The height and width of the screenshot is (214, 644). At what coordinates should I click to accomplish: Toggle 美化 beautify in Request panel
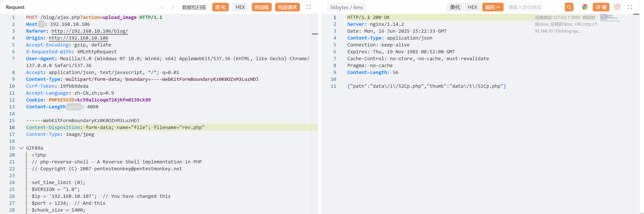220,7
